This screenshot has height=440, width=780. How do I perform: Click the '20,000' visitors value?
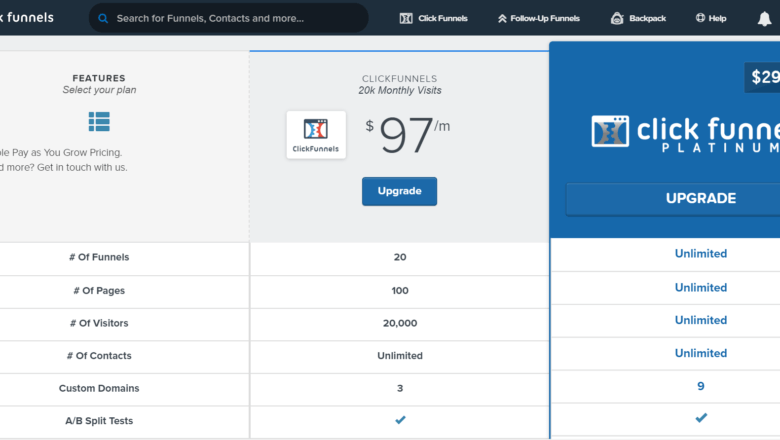pyautogui.click(x=400, y=323)
